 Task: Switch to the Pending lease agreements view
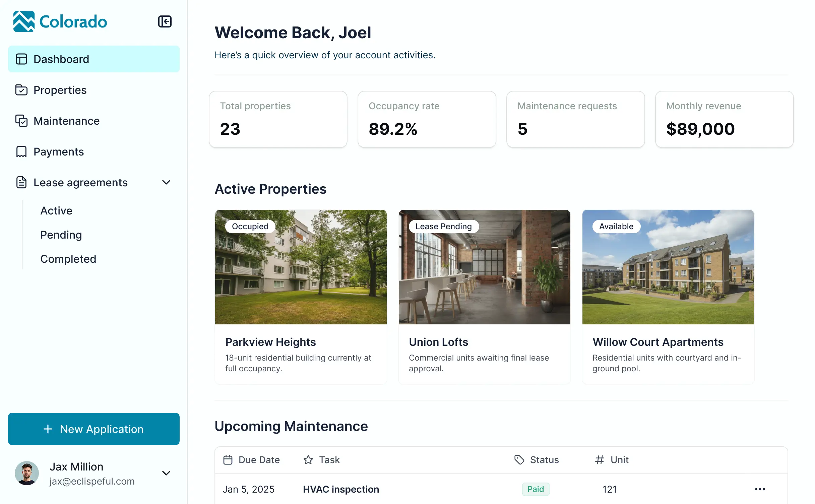61,235
